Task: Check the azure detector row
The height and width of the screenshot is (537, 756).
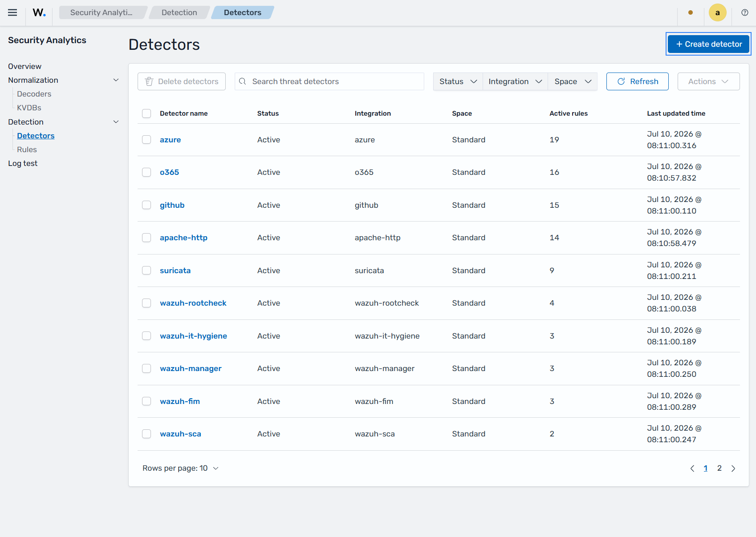Action: (x=146, y=140)
